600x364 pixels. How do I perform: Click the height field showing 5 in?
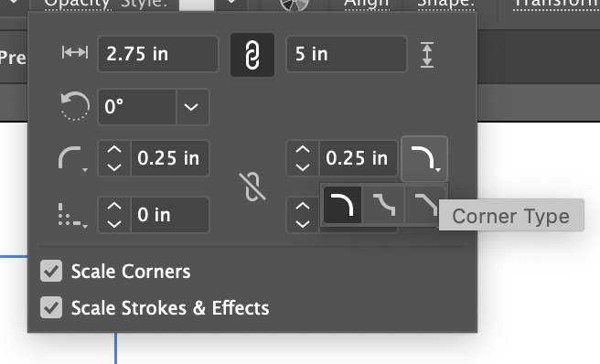coord(347,54)
